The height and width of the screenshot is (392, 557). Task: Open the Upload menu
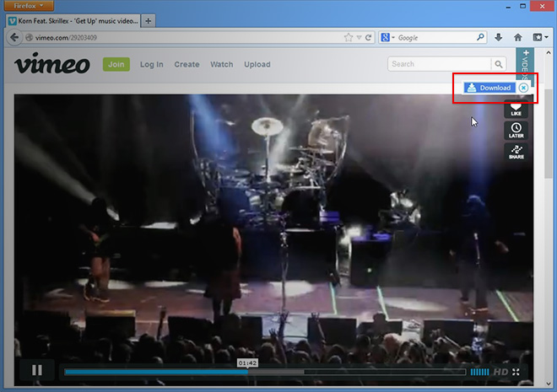coord(257,65)
